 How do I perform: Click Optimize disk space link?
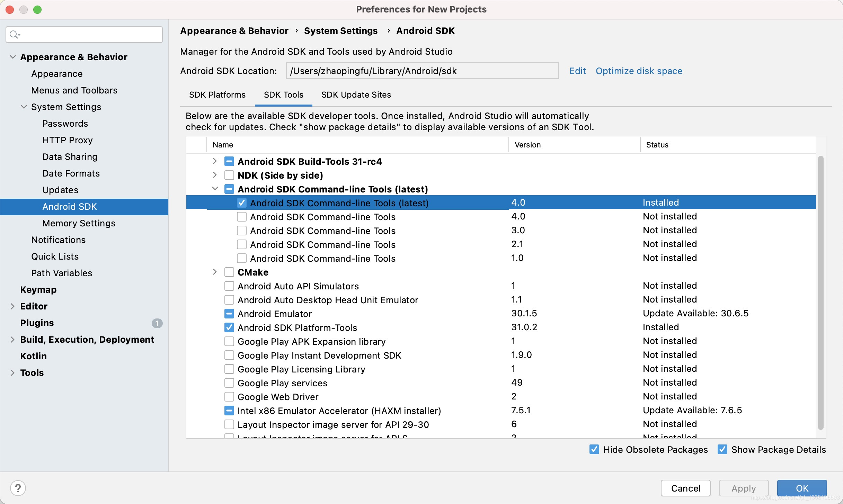[x=639, y=71]
